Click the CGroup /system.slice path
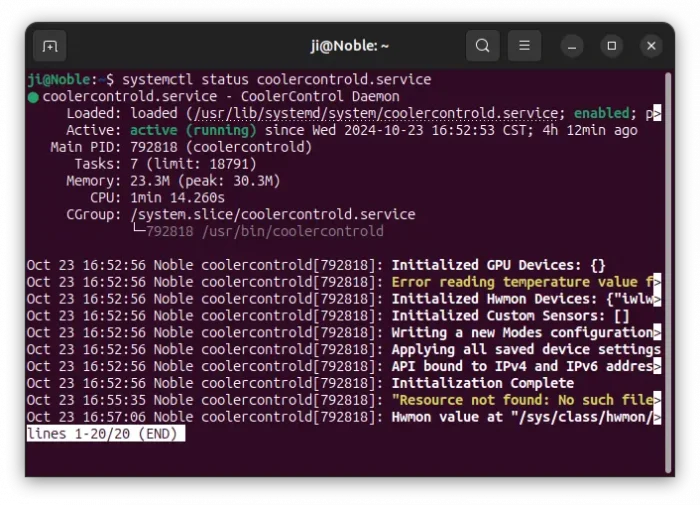This screenshot has width=700, height=505. pyautogui.click(x=273, y=215)
